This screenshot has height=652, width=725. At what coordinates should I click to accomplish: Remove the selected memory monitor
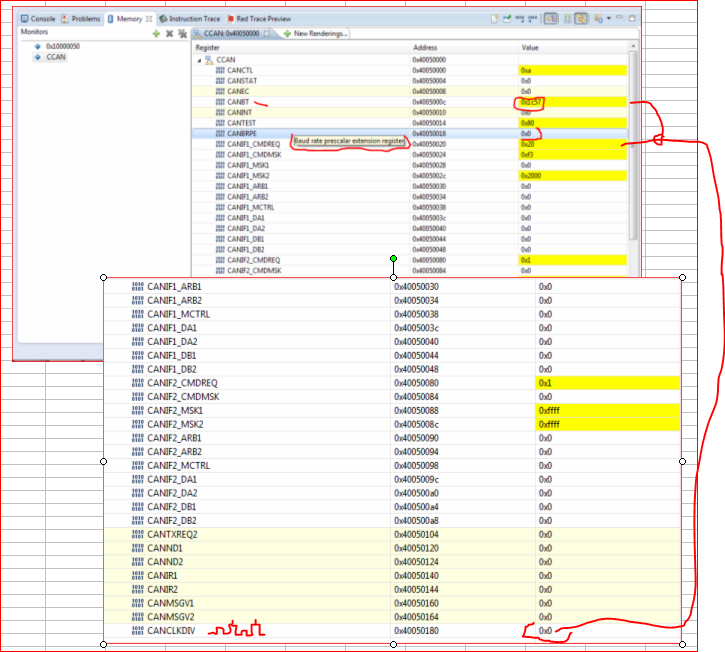169,34
